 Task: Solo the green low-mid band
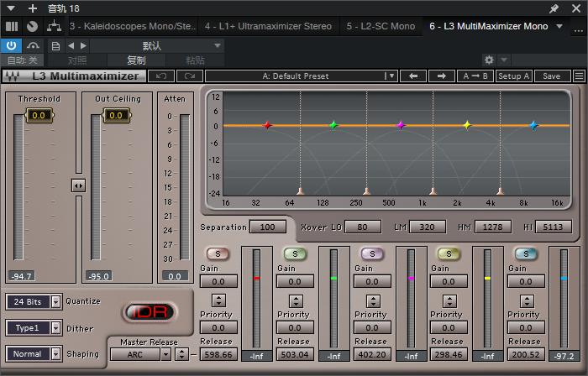point(295,254)
